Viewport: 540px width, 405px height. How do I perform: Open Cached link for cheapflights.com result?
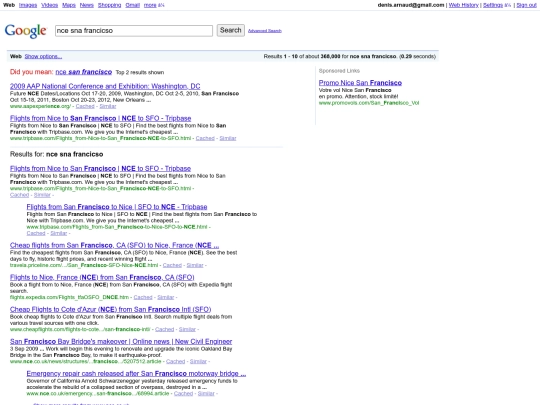pyautogui.click(x=165, y=329)
